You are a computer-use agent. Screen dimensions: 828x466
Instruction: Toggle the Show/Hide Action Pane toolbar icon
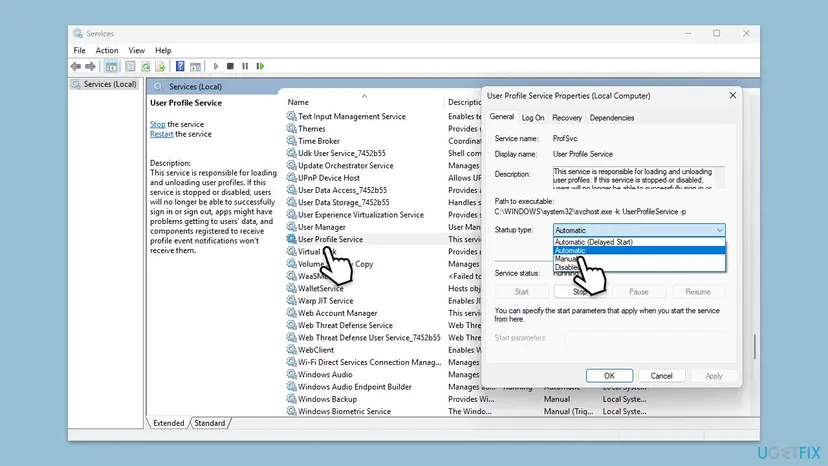point(195,66)
